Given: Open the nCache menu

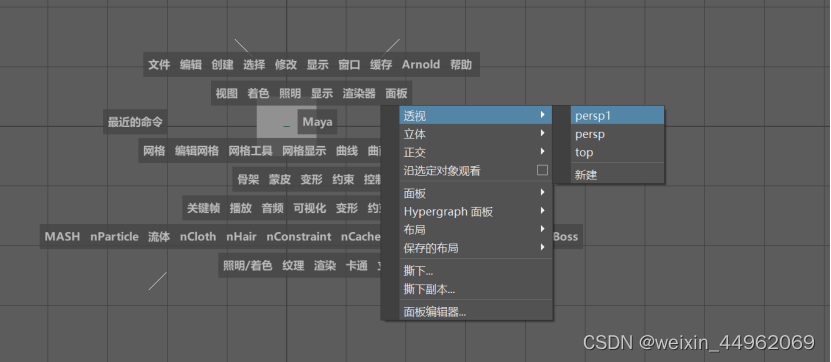Looking at the screenshot, I should pyautogui.click(x=361, y=237).
